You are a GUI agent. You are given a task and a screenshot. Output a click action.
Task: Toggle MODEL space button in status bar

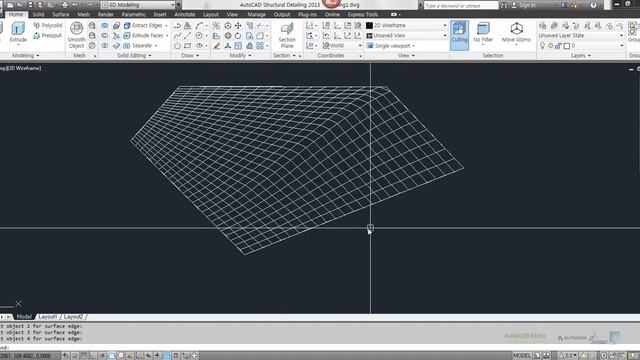click(x=522, y=356)
